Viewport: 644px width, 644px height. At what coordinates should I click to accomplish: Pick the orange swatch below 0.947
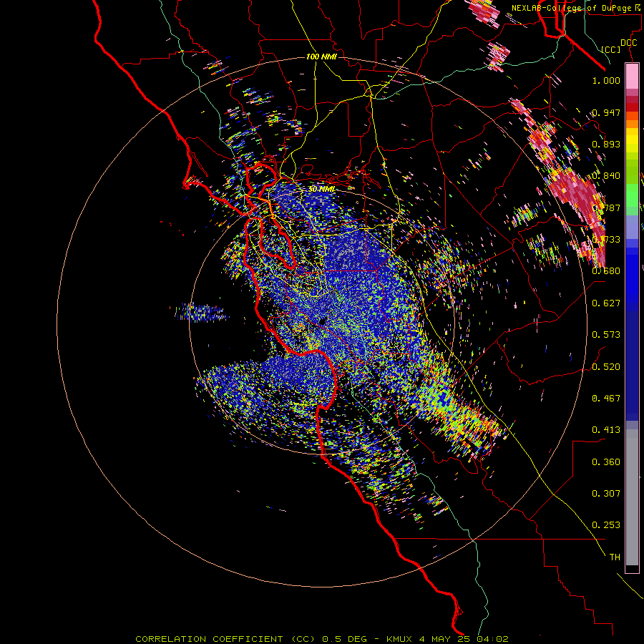click(x=632, y=124)
